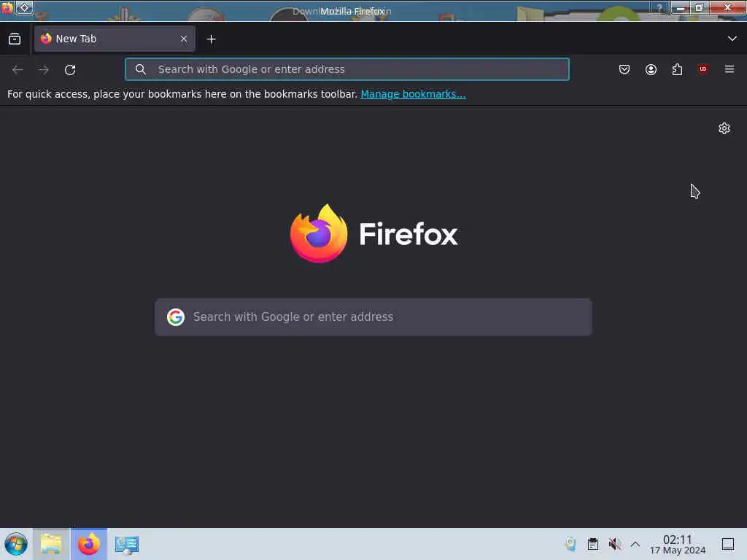The height and width of the screenshot is (560, 747).
Task: Open system settings app in the taskbar
Action: 127,544
